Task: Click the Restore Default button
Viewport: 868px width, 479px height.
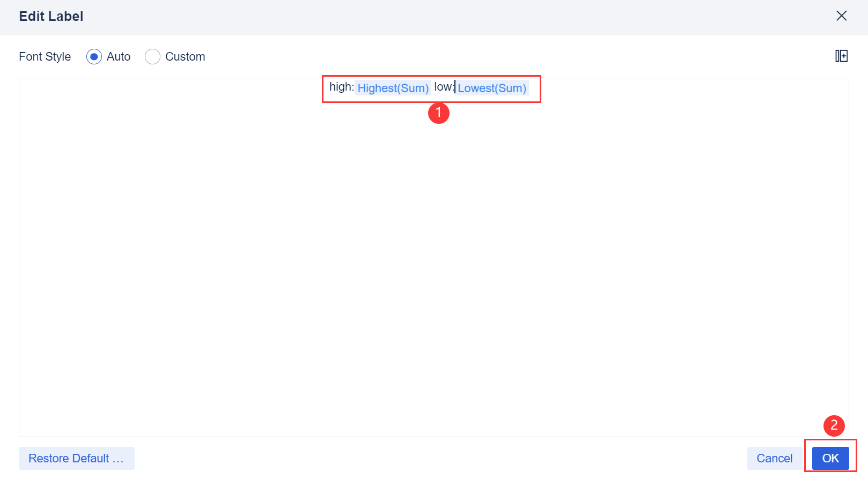Action: (x=77, y=458)
